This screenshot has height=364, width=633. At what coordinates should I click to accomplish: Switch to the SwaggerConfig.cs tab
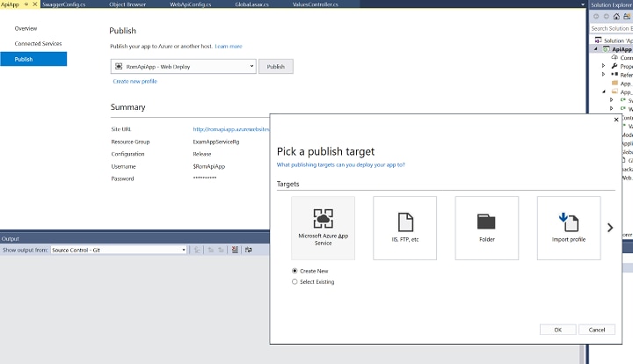tap(64, 4)
